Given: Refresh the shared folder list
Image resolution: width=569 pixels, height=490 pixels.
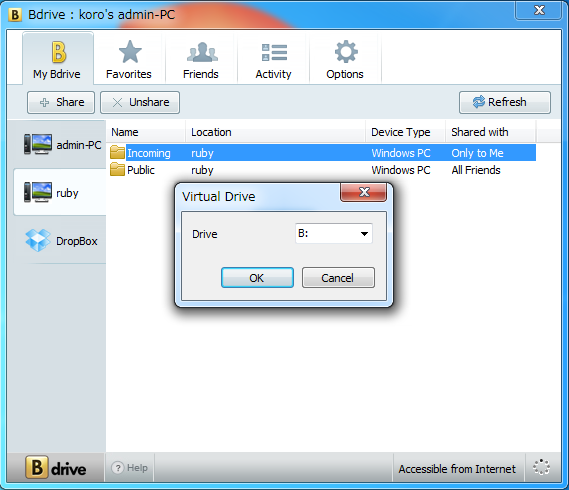Looking at the screenshot, I should click(x=505, y=102).
